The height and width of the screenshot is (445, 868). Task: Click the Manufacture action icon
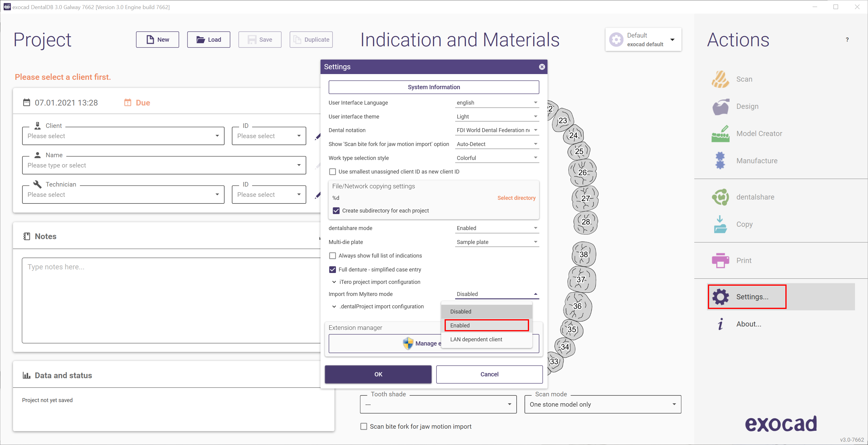[x=720, y=160]
